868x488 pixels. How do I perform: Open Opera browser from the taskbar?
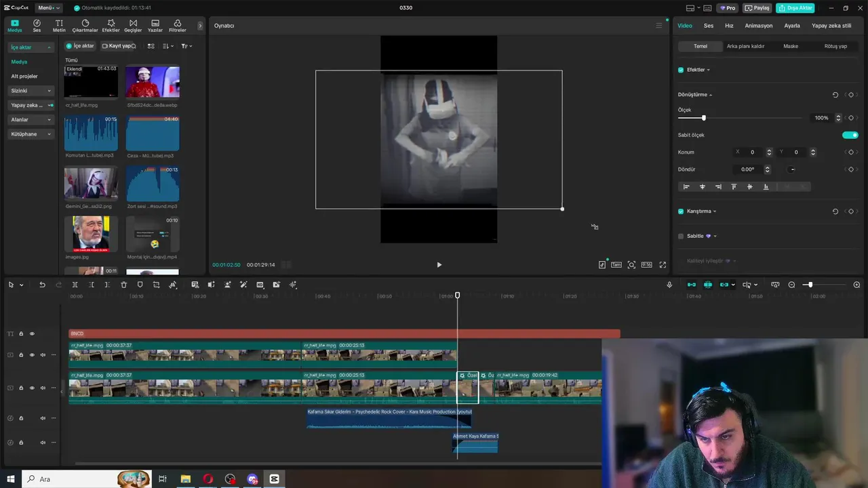pos(208,479)
